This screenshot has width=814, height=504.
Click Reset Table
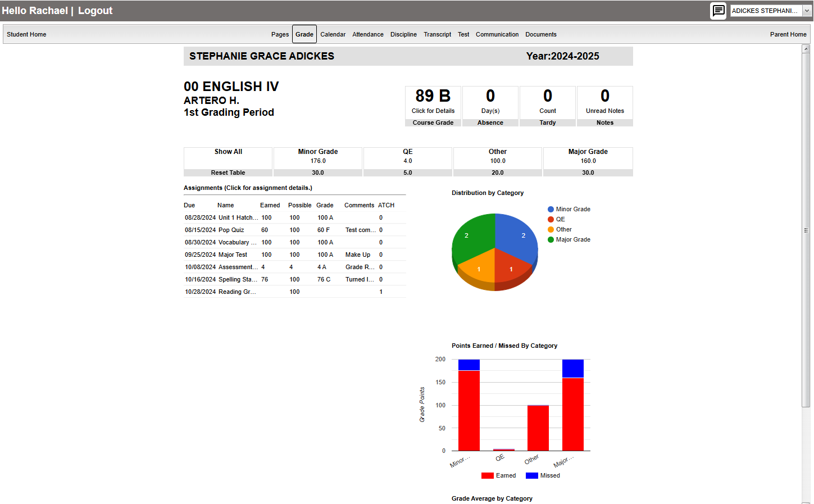point(228,172)
